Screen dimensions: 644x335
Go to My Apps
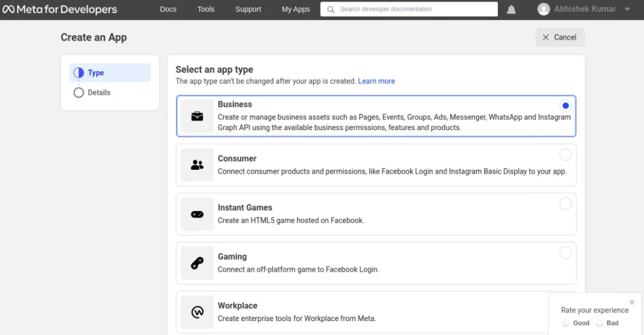296,9
